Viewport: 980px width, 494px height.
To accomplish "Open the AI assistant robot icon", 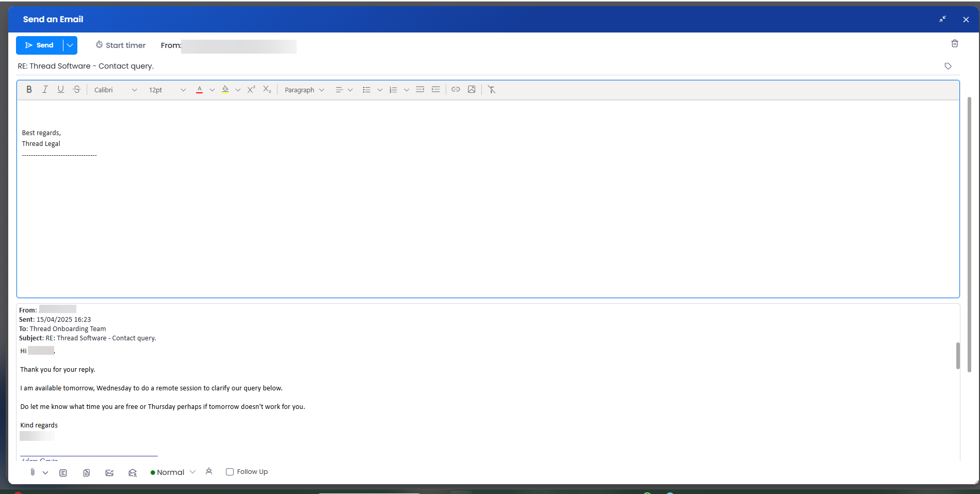I will click(x=209, y=471).
